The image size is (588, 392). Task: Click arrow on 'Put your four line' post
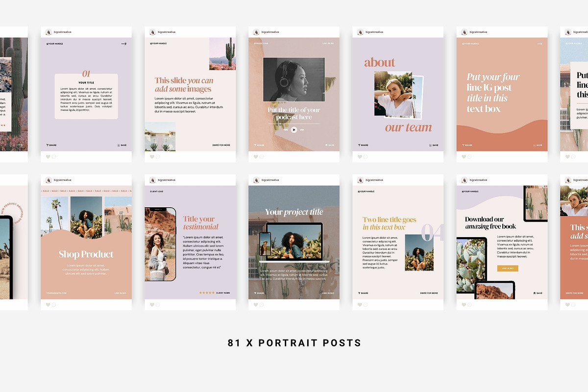click(x=539, y=44)
